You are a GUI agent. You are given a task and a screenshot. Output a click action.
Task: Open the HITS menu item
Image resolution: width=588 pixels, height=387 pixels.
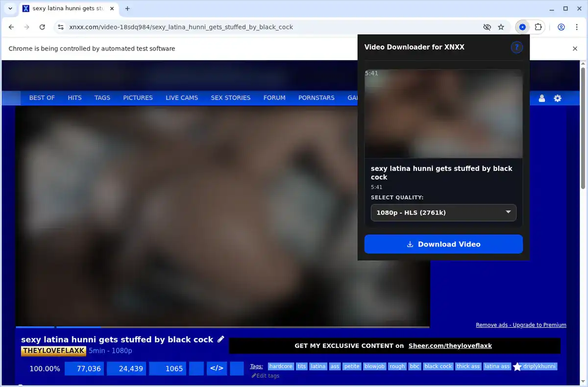pos(74,98)
